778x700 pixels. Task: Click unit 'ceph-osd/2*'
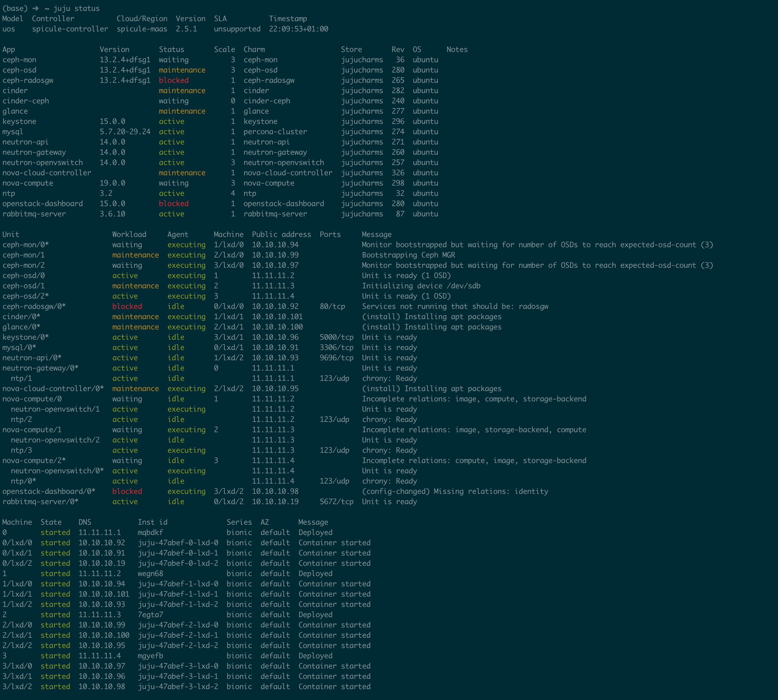tap(26, 296)
